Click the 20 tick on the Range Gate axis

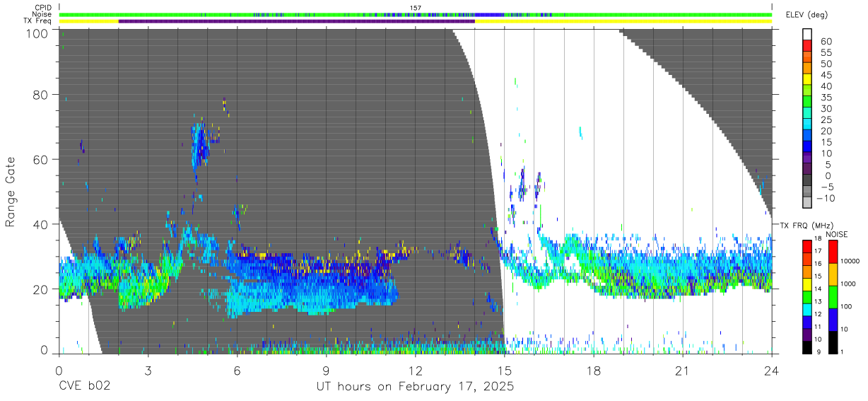coord(40,289)
